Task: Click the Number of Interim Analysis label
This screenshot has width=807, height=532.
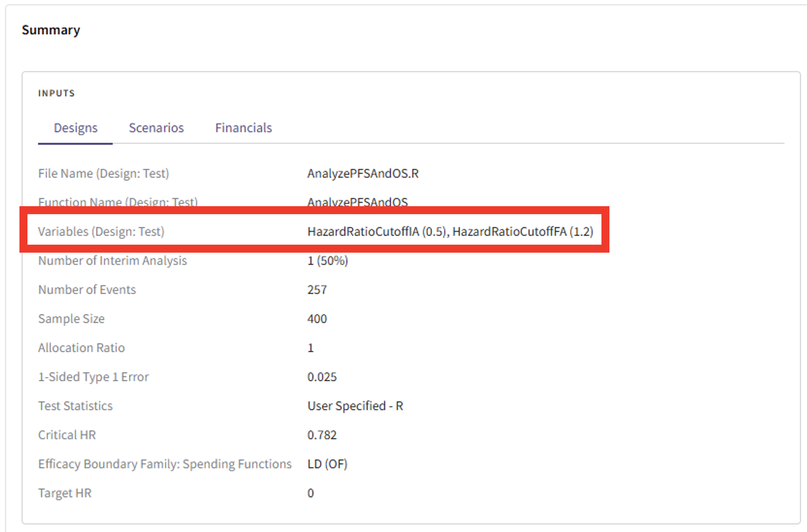Action: (x=113, y=261)
